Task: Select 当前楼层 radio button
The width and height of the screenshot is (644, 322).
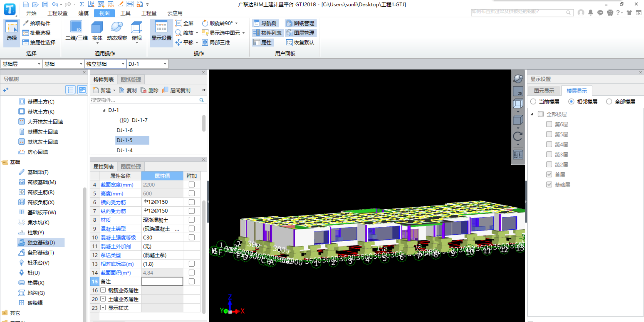Action: (x=533, y=102)
